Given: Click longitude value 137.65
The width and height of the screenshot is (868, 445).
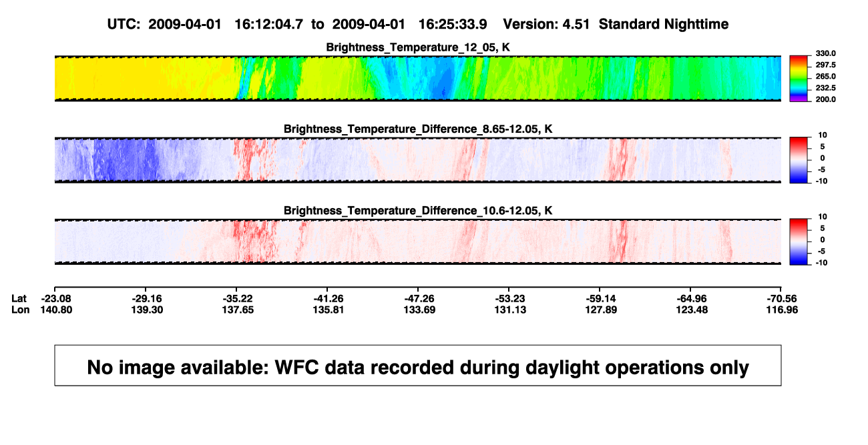Looking at the screenshot, I should [239, 310].
